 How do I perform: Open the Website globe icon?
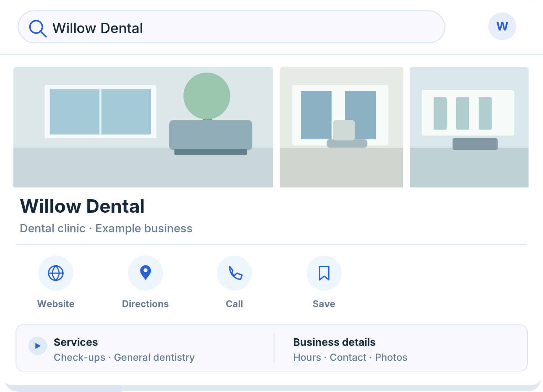(x=56, y=273)
